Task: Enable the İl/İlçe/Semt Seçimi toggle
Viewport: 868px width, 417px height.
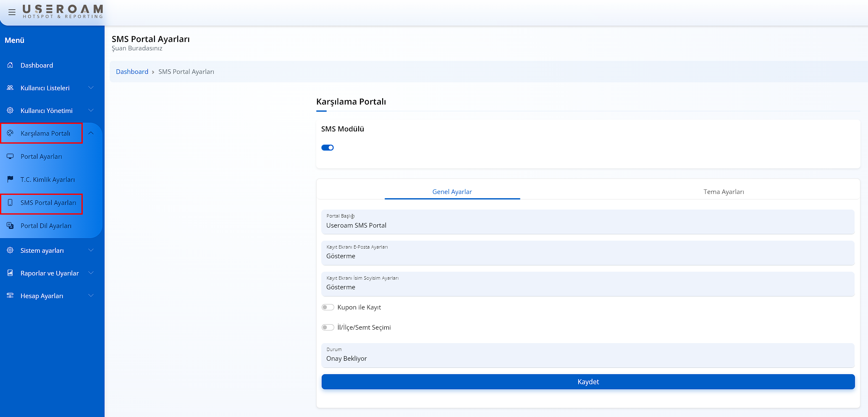Action: (x=328, y=328)
